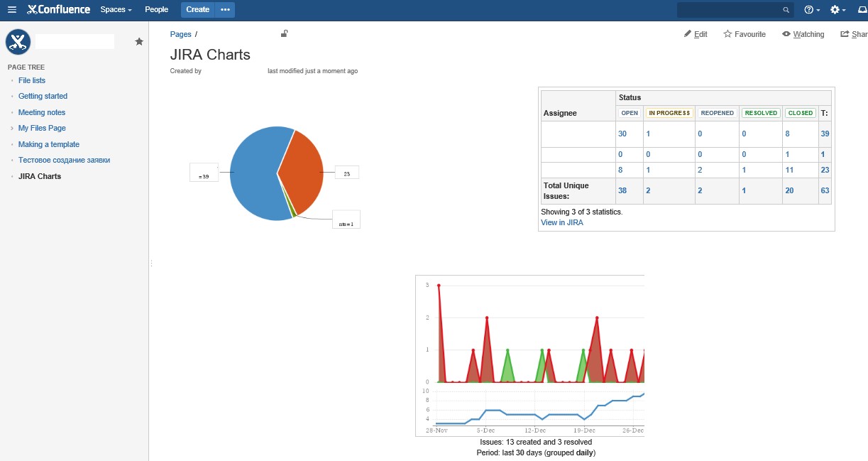Select Meeting notes in page tree
The height and width of the screenshot is (461, 868).
tap(42, 112)
